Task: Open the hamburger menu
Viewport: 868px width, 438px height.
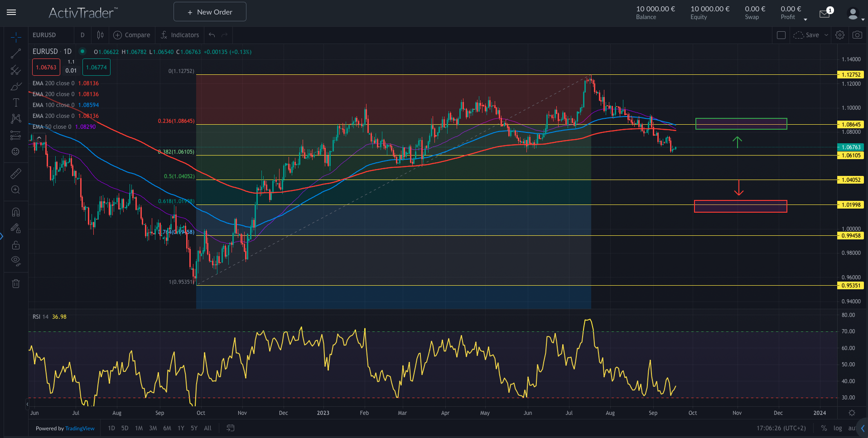Action: [11, 12]
